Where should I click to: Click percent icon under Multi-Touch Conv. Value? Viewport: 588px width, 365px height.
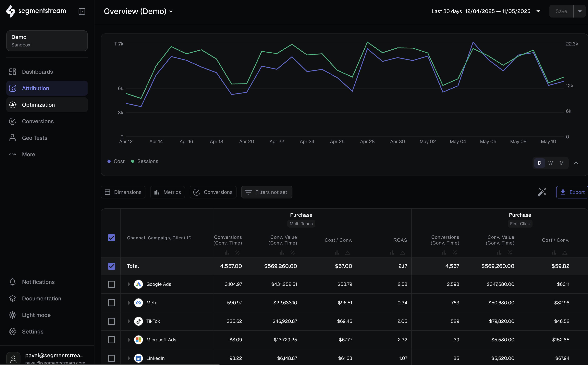pyautogui.click(x=292, y=253)
